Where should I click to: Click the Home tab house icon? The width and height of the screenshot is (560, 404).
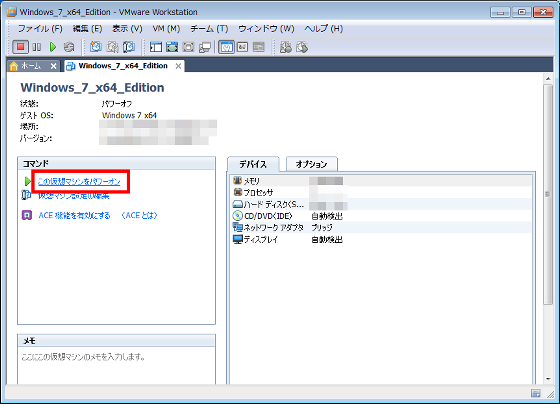click(14, 66)
